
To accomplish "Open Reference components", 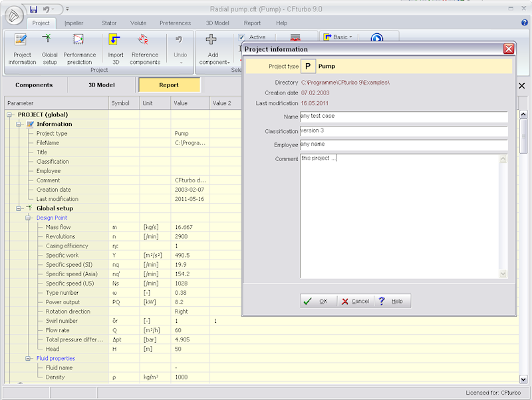I will tap(145, 49).
